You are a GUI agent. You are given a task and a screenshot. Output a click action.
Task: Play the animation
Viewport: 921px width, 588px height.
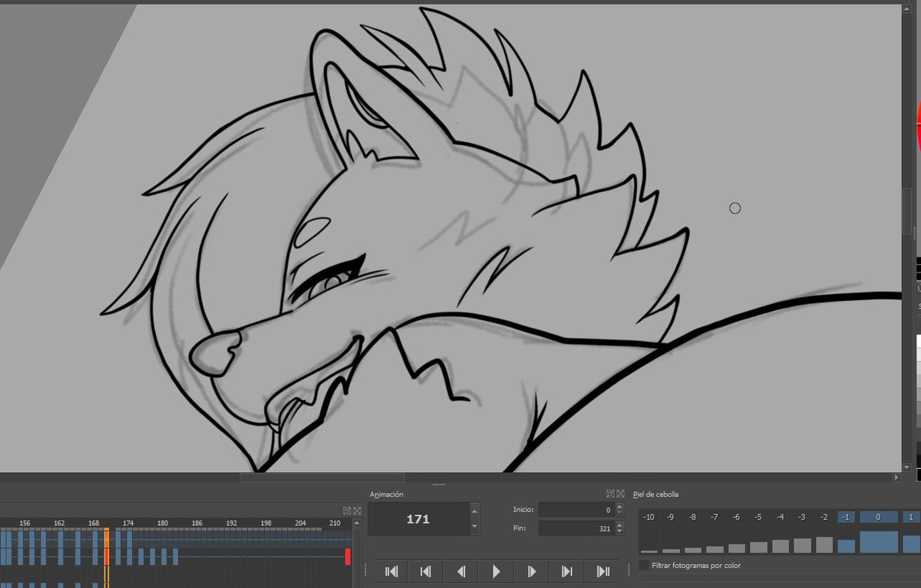point(497,571)
